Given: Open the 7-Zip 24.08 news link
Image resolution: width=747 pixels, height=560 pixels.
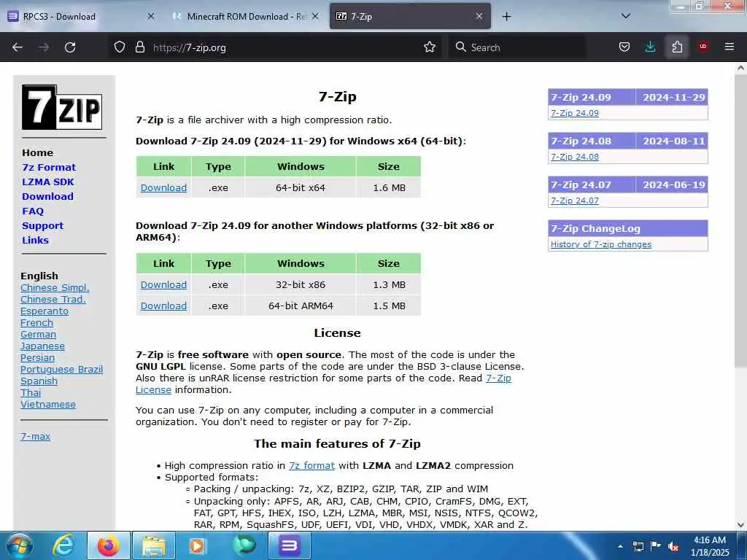Looking at the screenshot, I should pos(575,157).
